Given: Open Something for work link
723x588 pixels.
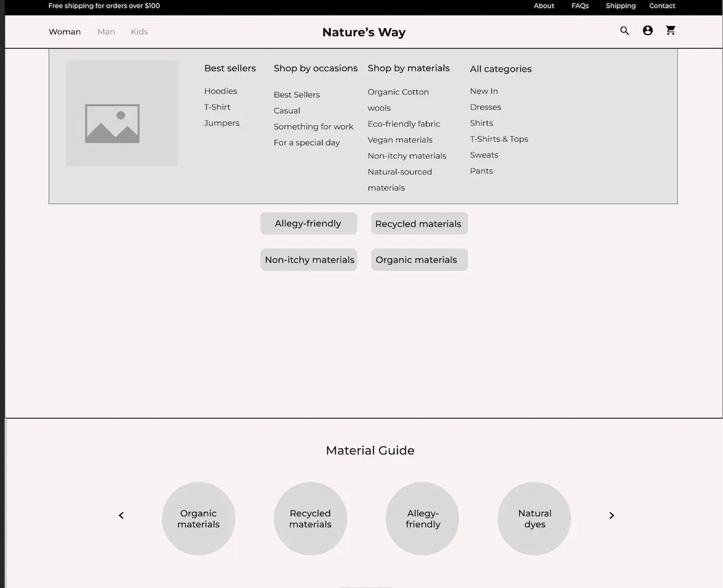Looking at the screenshot, I should point(314,126).
